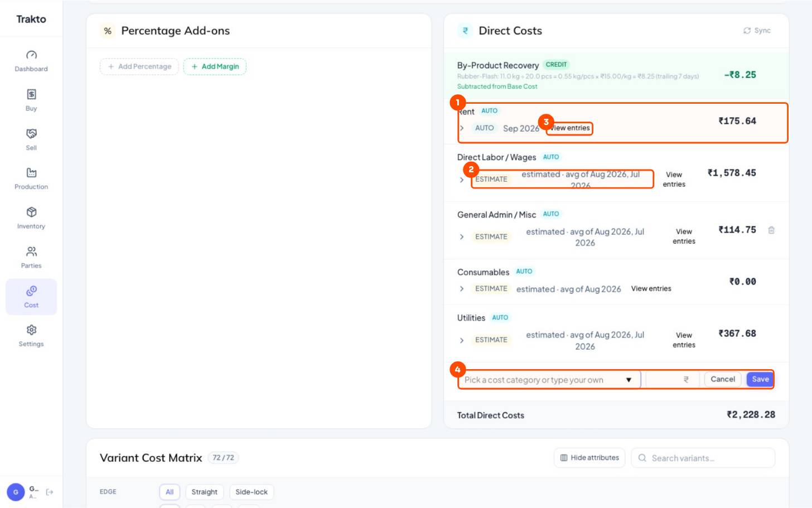
Task: Expand the General Admin / Misc row chevron
Action: [462, 236]
